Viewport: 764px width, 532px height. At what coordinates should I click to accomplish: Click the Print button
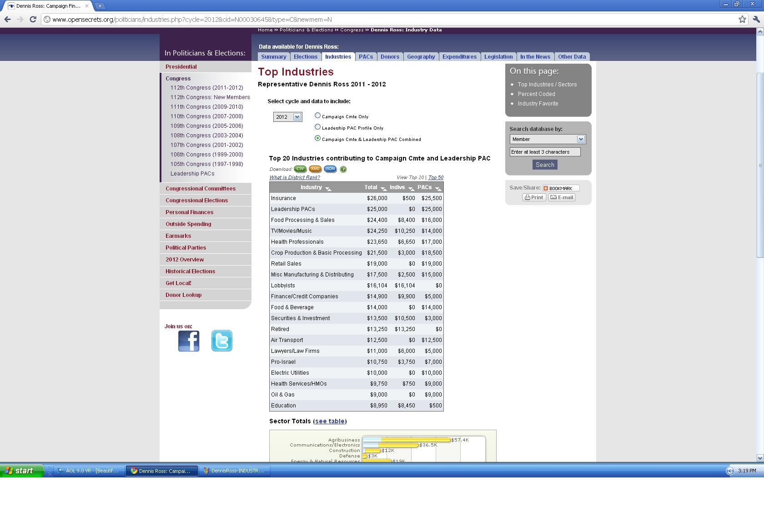(x=534, y=197)
